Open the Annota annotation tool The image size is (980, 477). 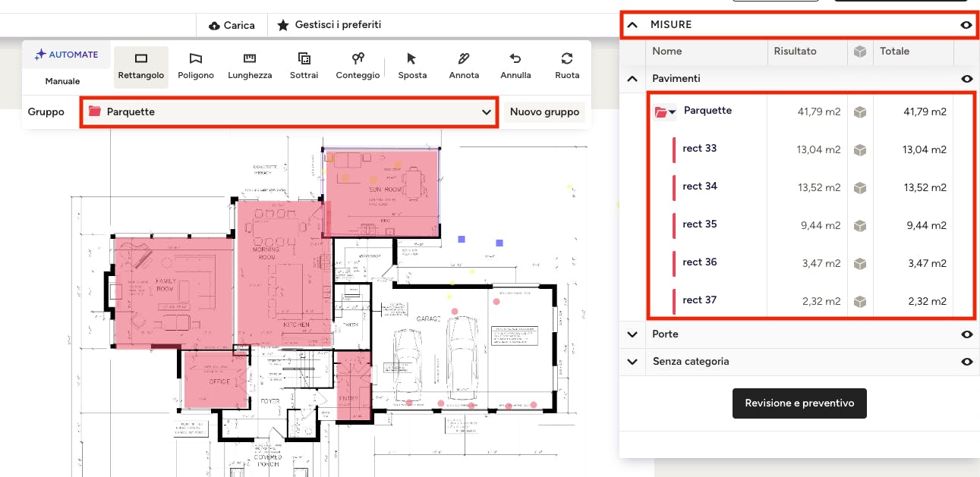464,66
